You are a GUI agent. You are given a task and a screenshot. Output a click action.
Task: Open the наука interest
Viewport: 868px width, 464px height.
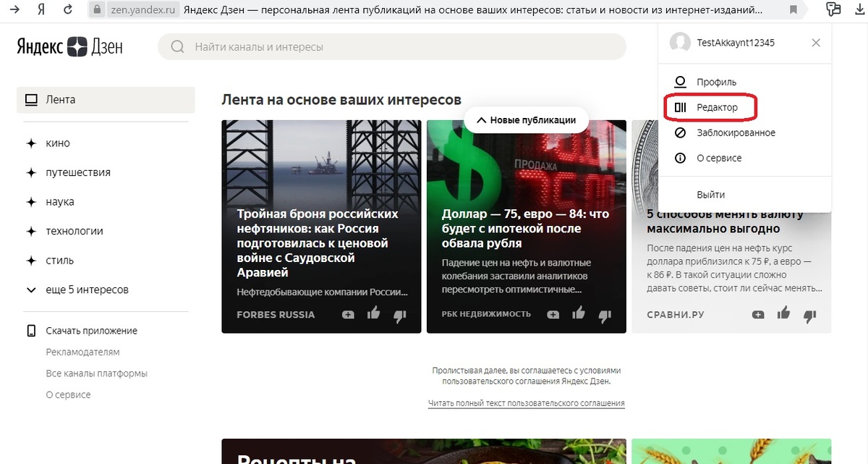(60, 202)
